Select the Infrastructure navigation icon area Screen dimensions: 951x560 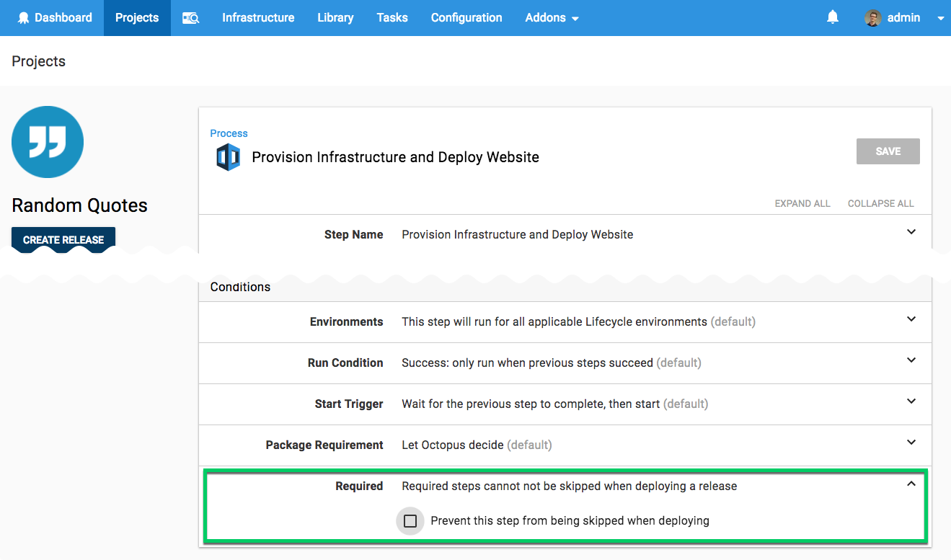(258, 17)
